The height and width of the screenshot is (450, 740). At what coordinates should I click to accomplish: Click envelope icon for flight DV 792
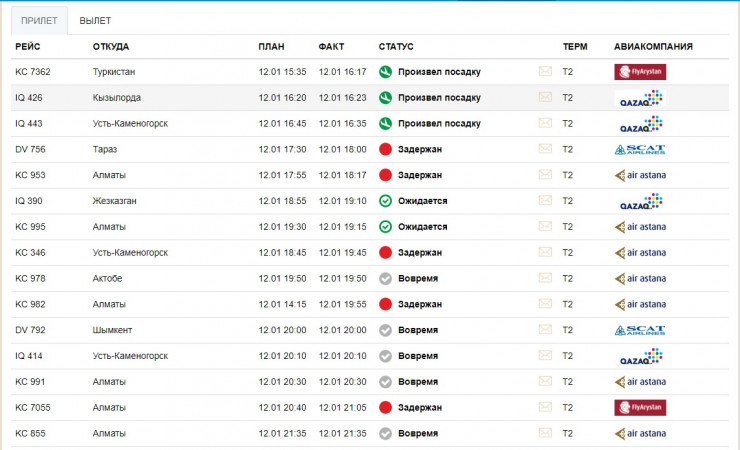(545, 330)
